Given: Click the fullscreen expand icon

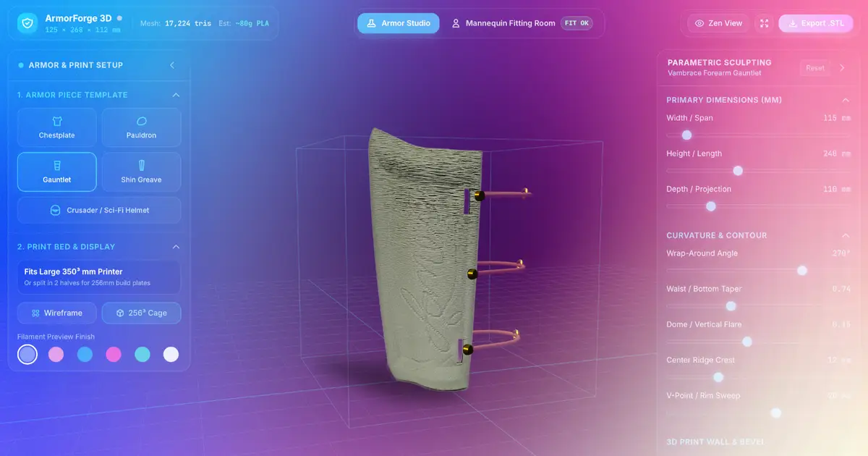Looking at the screenshot, I should (764, 23).
